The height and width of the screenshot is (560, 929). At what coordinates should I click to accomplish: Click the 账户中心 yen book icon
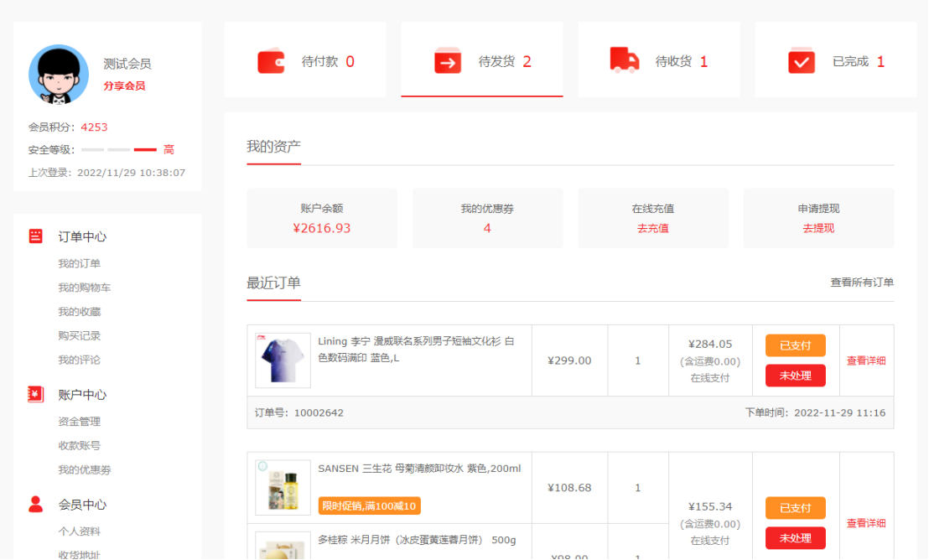(35, 395)
